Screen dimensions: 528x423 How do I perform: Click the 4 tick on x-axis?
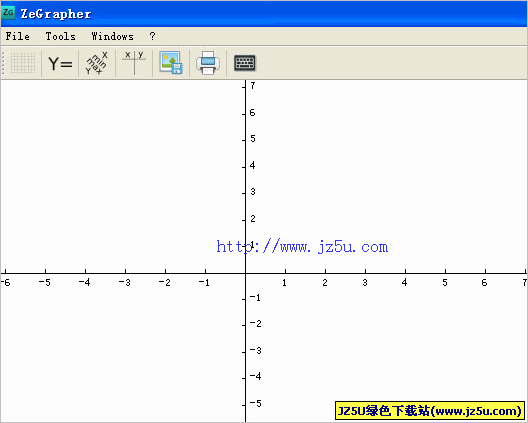coord(405,271)
